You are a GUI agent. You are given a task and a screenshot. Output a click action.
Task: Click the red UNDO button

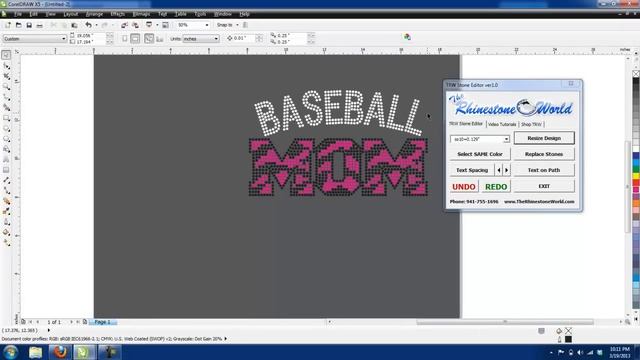(464, 187)
